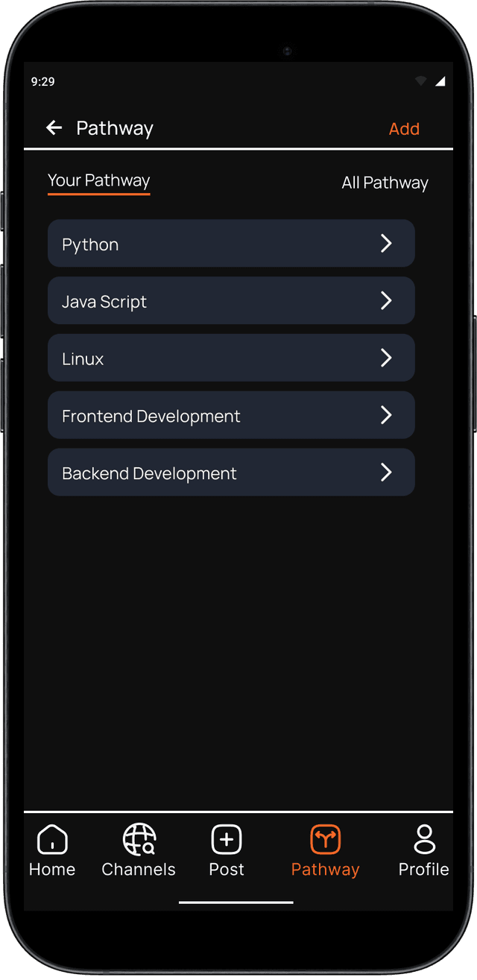Screen dimensions: 477x980
Task: Open Home via the house icon
Action: click(52, 840)
